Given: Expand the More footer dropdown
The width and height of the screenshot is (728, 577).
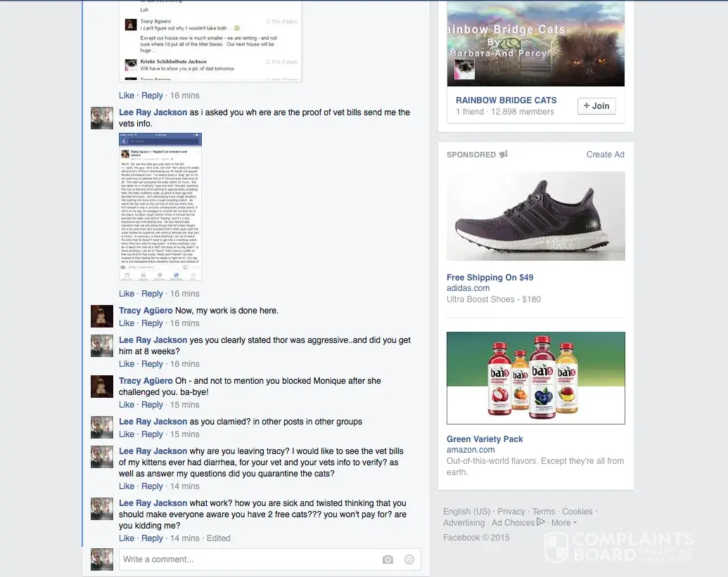Looking at the screenshot, I should point(564,523).
